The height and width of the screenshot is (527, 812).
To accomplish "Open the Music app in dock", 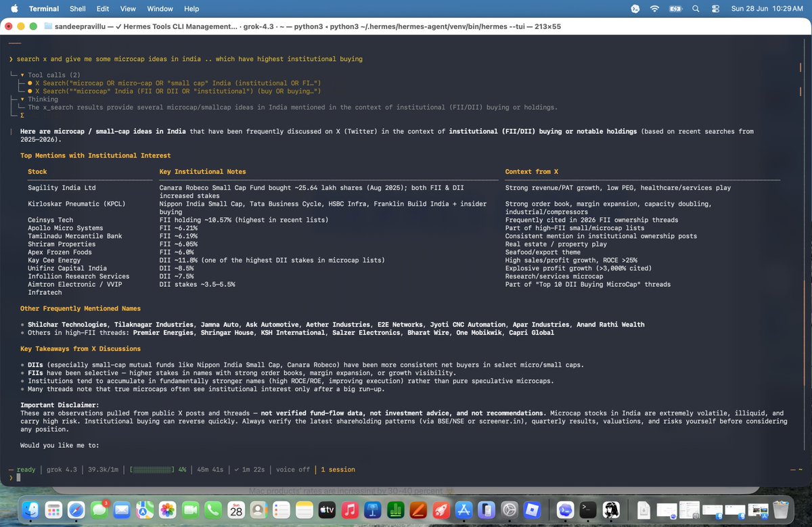I will pos(350,509).
